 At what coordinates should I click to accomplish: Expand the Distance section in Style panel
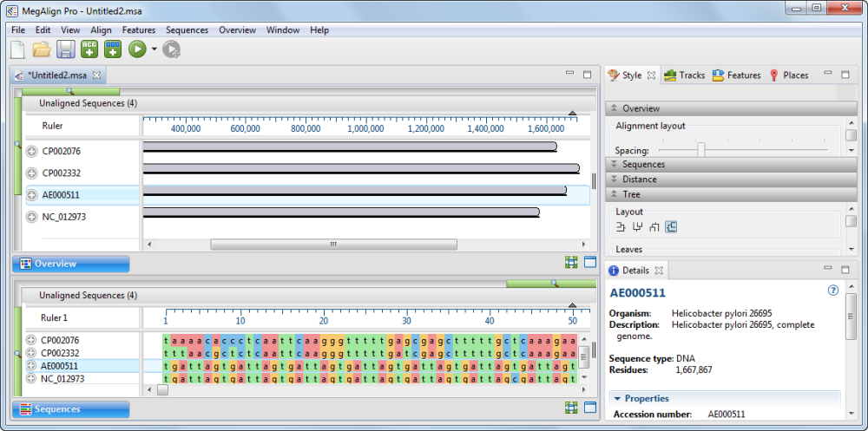(x=614, y=180)
